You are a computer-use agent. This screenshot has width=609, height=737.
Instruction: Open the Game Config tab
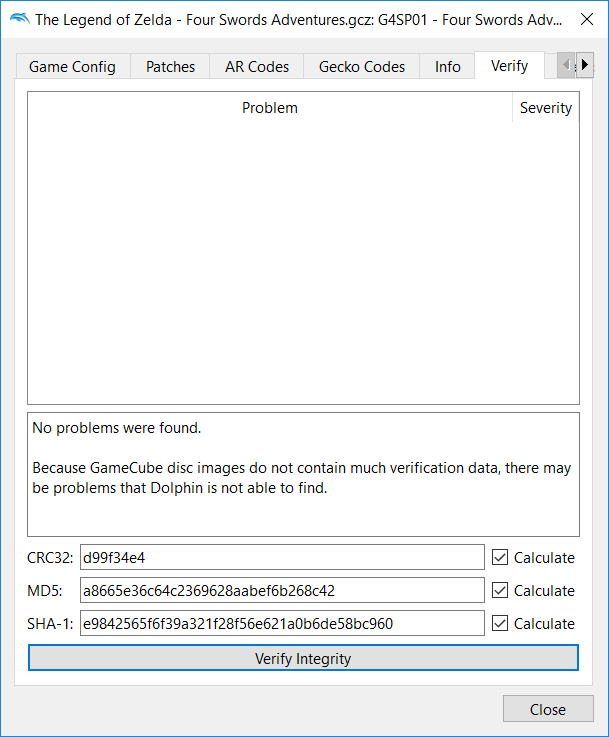click(x=72, y=66)
